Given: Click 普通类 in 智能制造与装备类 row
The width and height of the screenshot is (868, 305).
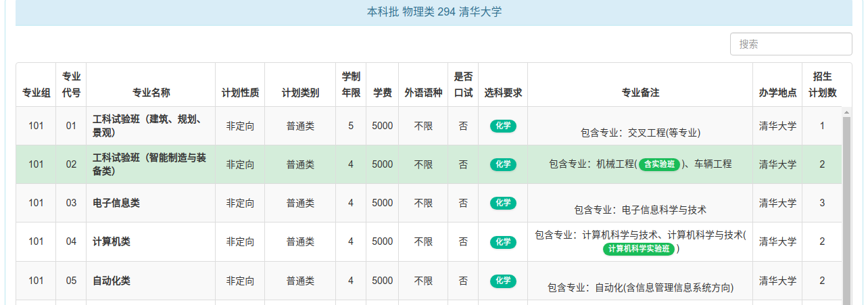Looking at the screenshot, I should 300,164.
